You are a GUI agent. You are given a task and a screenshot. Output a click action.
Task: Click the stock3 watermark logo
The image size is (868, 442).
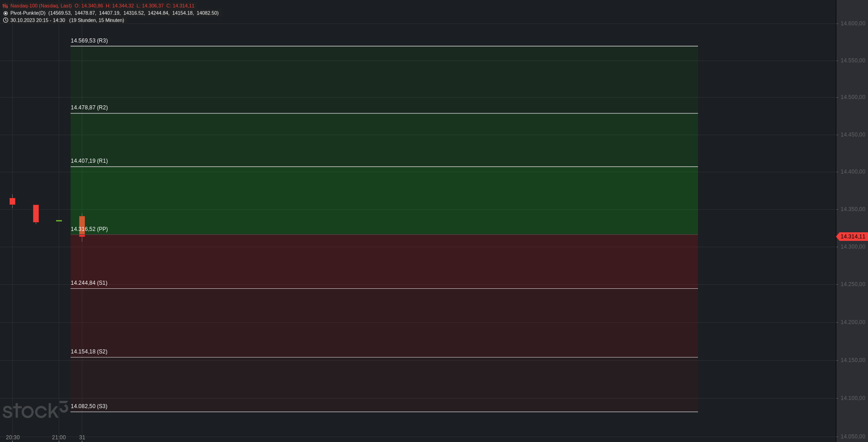point(35,410)
